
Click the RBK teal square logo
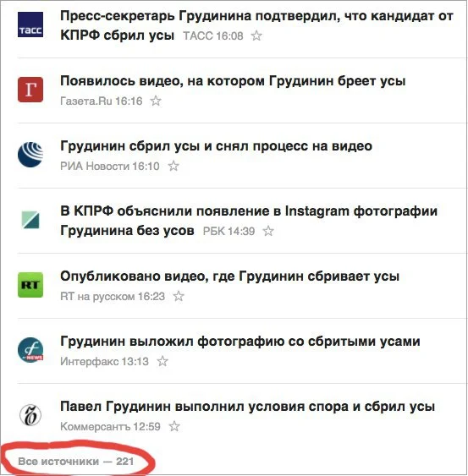click(30, 220)
